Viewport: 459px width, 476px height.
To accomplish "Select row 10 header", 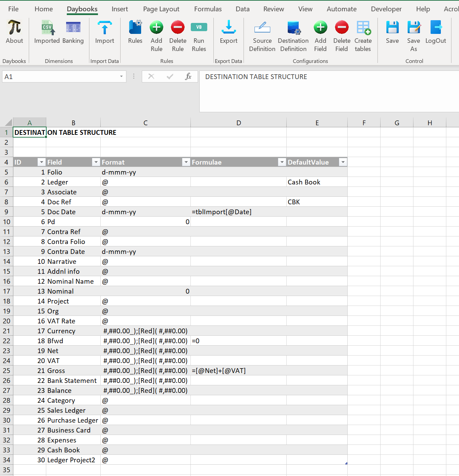I will pyautogui.click(x=7, y=222).
